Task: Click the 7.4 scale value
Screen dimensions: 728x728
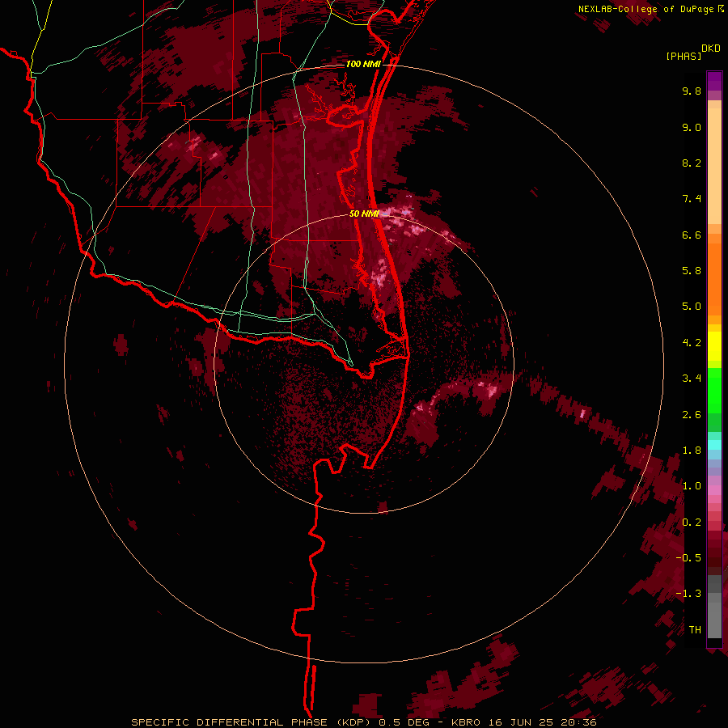Action: 692,199
